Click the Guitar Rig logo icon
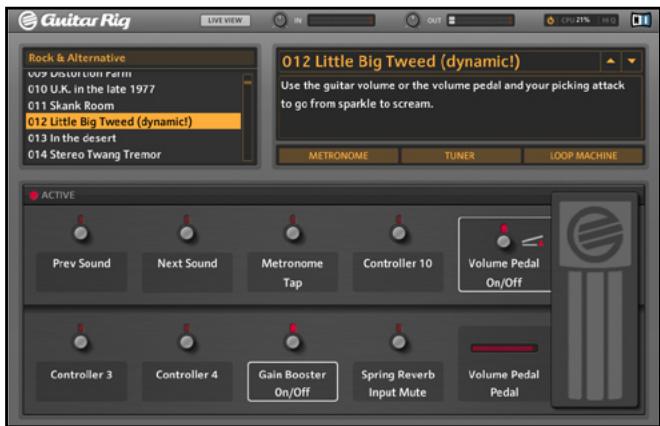 click(28, 20)
